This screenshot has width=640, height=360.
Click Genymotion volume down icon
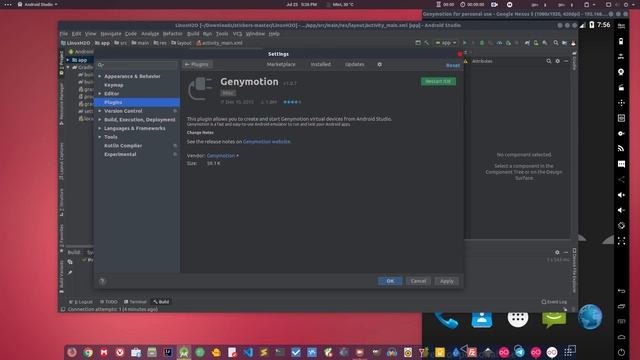tap(621, 210)
